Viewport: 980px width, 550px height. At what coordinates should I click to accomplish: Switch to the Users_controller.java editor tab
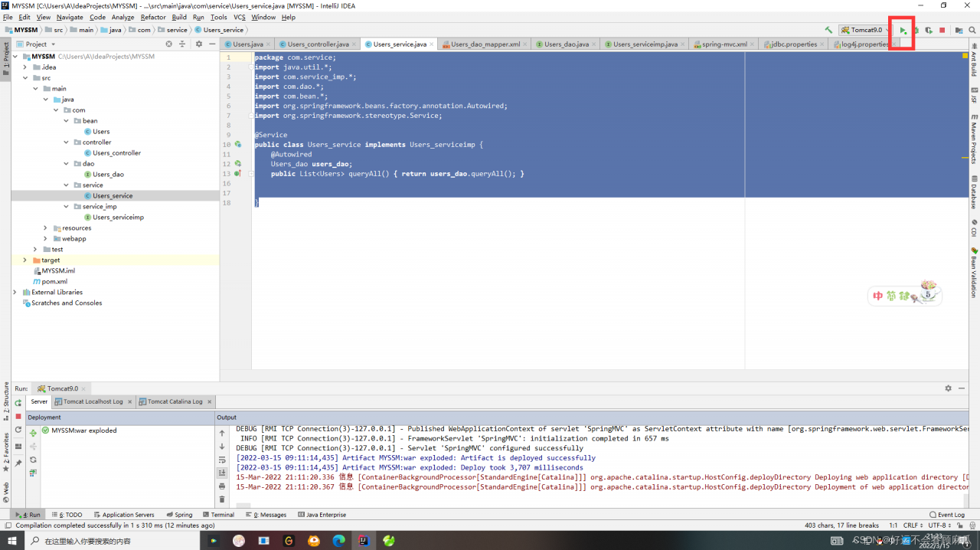coord(318,44)
